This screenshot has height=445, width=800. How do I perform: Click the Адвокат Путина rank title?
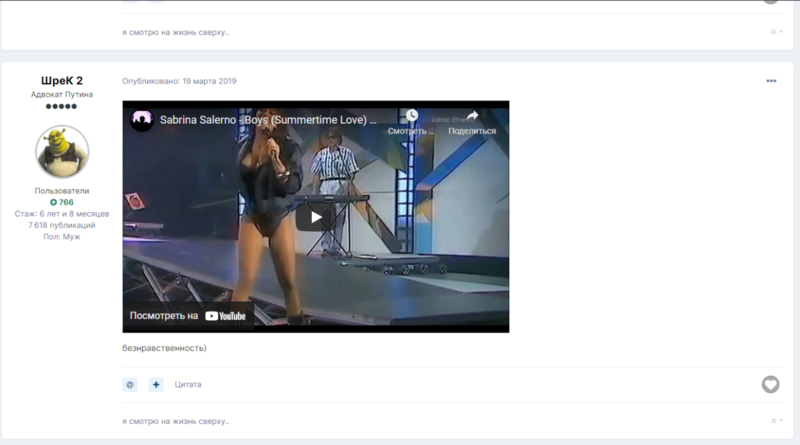(x=62, y=94)
